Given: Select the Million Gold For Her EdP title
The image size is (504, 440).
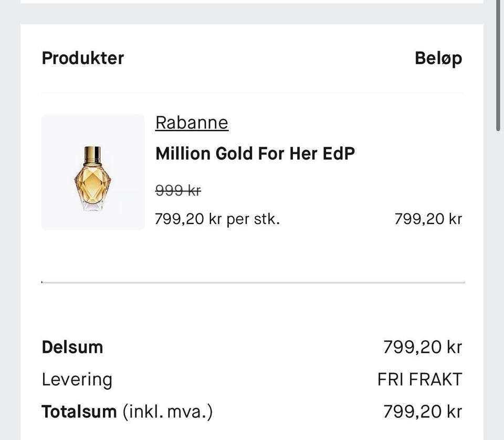Looking at the screenshot, I should click(255, 154).
